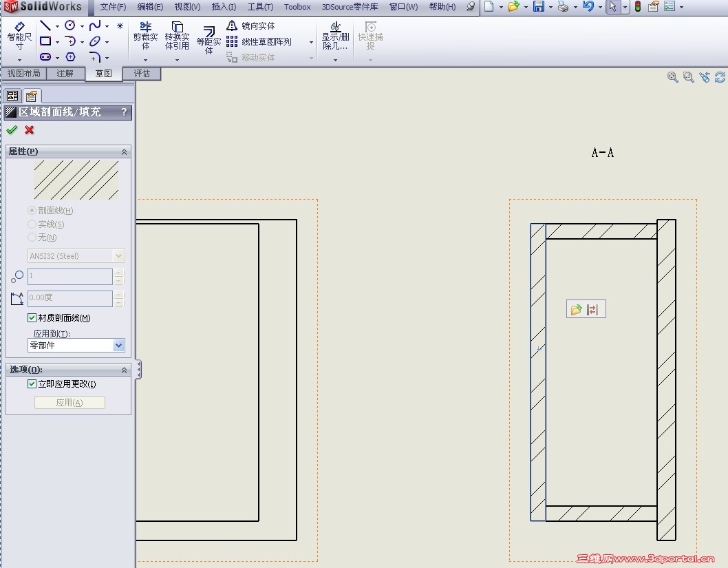Select the Arc sketch tool

tap(70, 41)
